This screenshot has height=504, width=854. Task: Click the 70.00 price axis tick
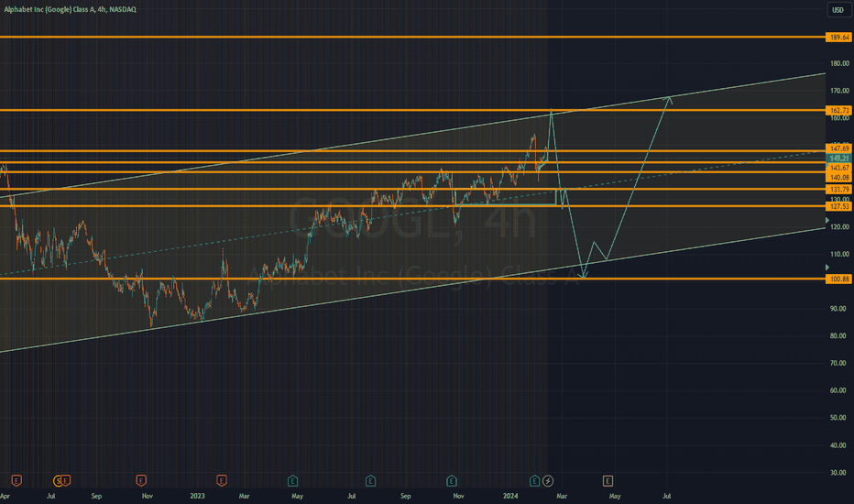839,364
